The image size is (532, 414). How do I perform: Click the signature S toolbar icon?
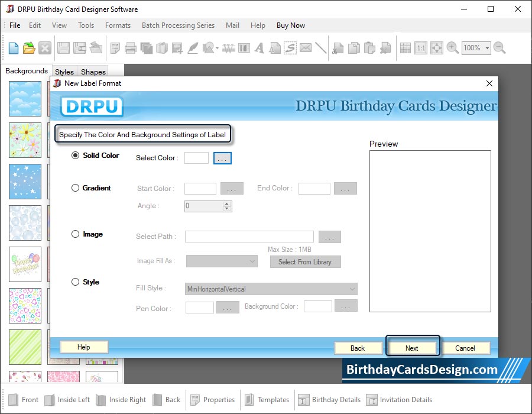[x=290, y=48]
